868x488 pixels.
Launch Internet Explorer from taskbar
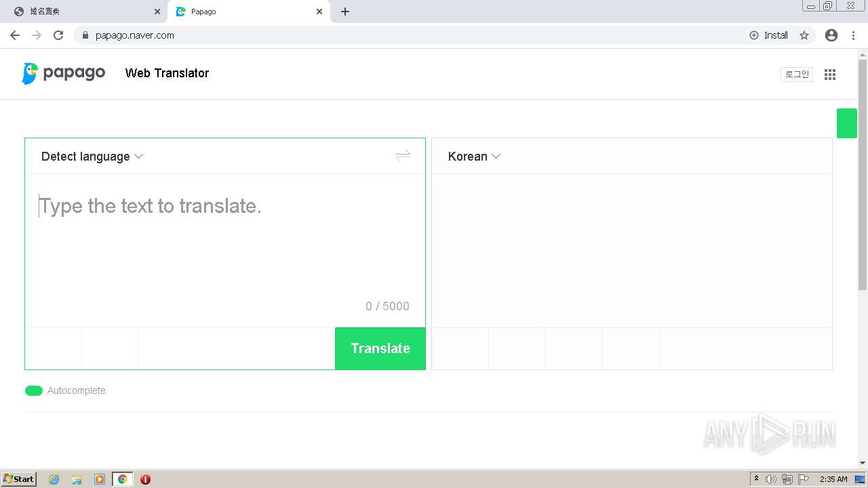tap(54, 479)
